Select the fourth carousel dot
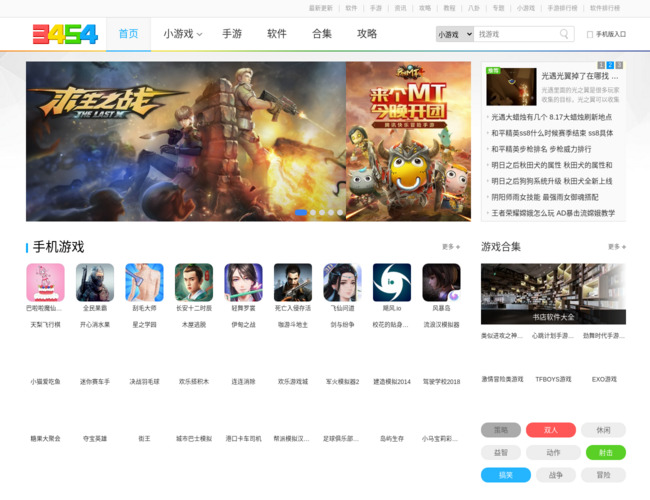Image resolution: width=650 pixels, height=500 pixels. (x=331, y=212)
